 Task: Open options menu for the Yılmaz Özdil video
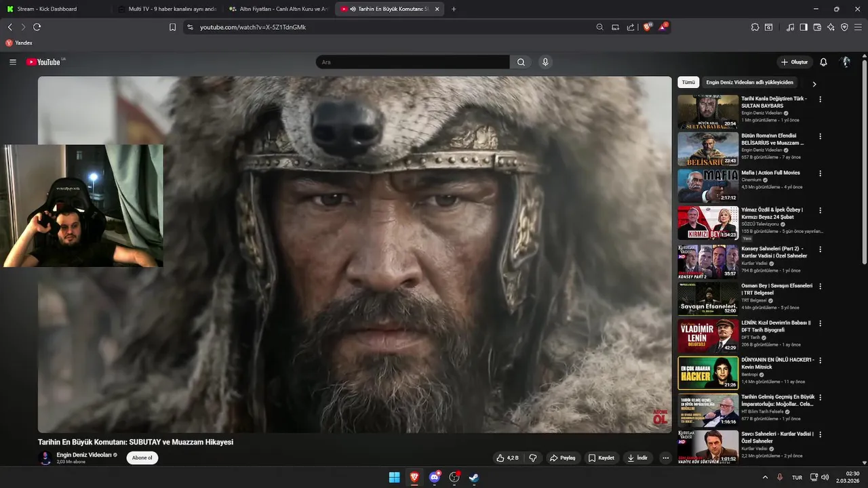coord(820,211)
